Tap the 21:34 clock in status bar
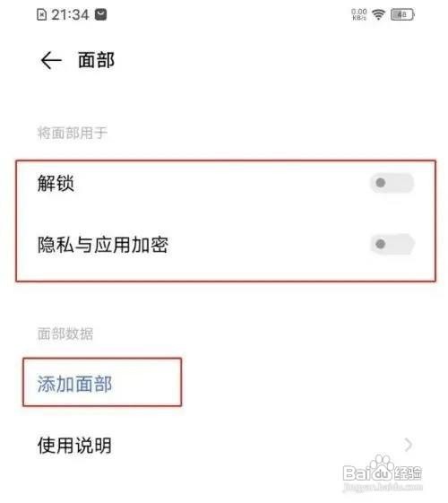This screenshot has width=448, height=503. tap(70, 14)
